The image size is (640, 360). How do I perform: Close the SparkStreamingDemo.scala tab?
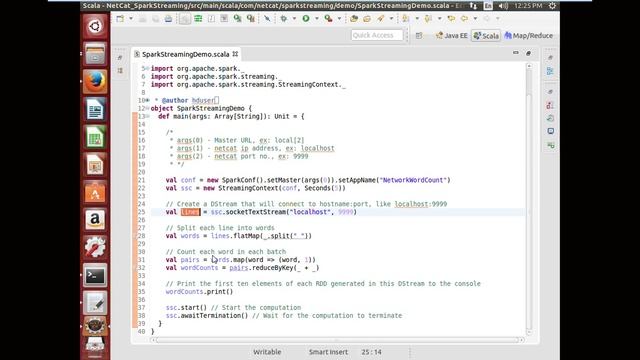pyautogui.click(x=235, y=53)
